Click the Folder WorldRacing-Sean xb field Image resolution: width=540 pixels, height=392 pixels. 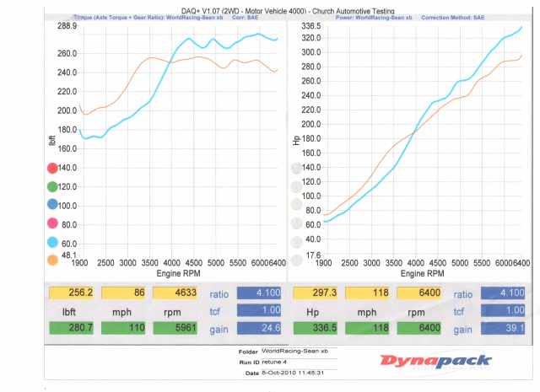(x=299, y=352)
